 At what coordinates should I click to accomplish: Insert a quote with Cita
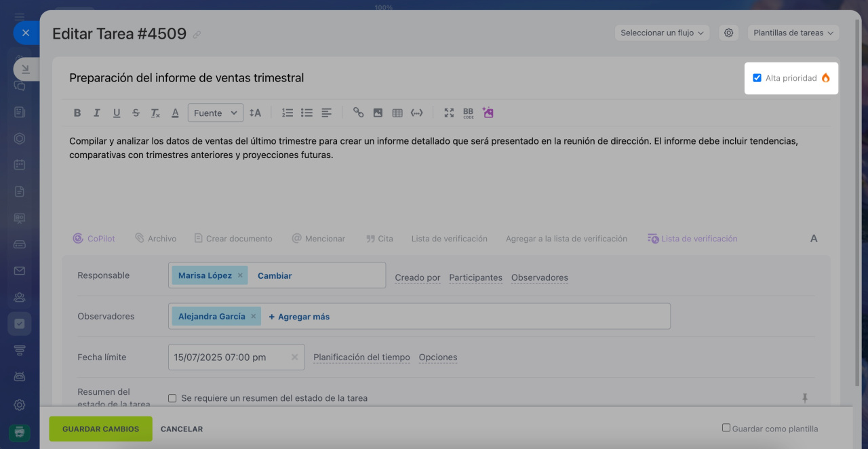click(x=379, y=239)
